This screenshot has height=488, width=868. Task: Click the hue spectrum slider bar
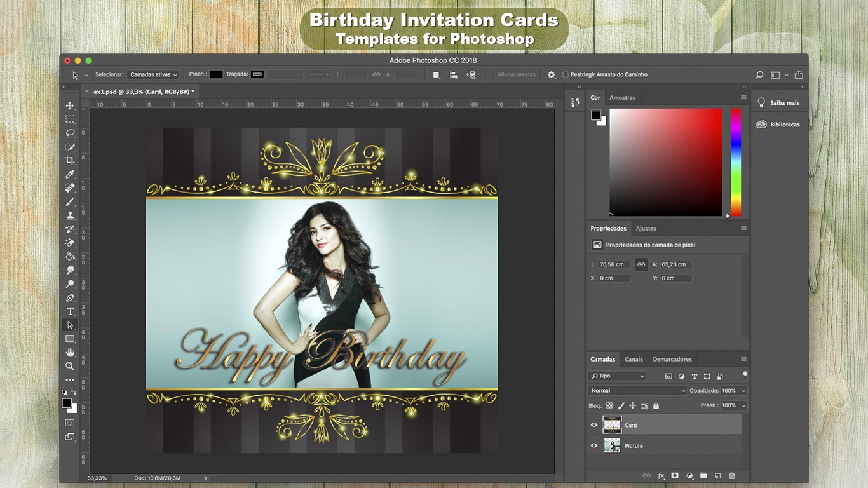click(x=736, y=162)
